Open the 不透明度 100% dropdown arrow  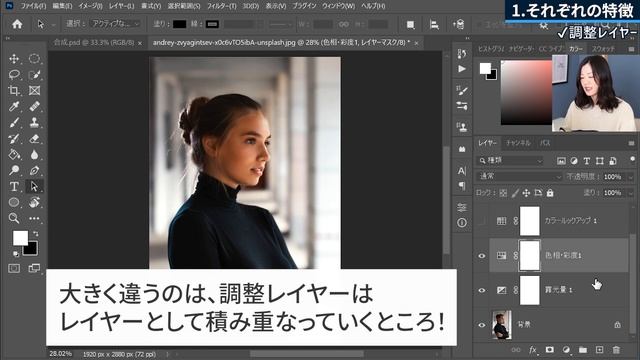click(x=631, y=177)
